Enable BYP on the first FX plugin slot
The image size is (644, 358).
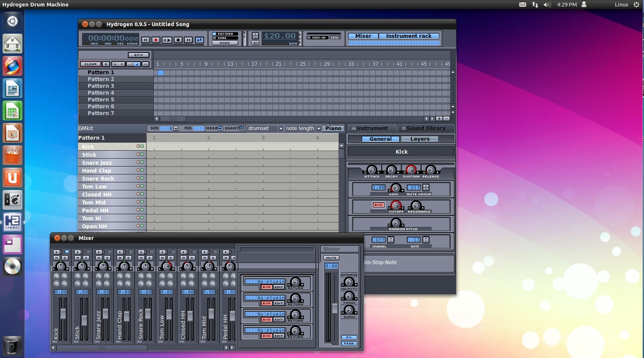click(x=266, y=287)
